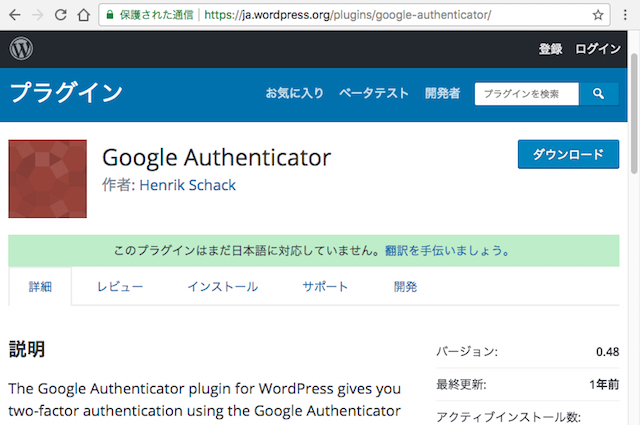Switch to the サポート tab
This screenshot has height=425, width=640.
325,287
